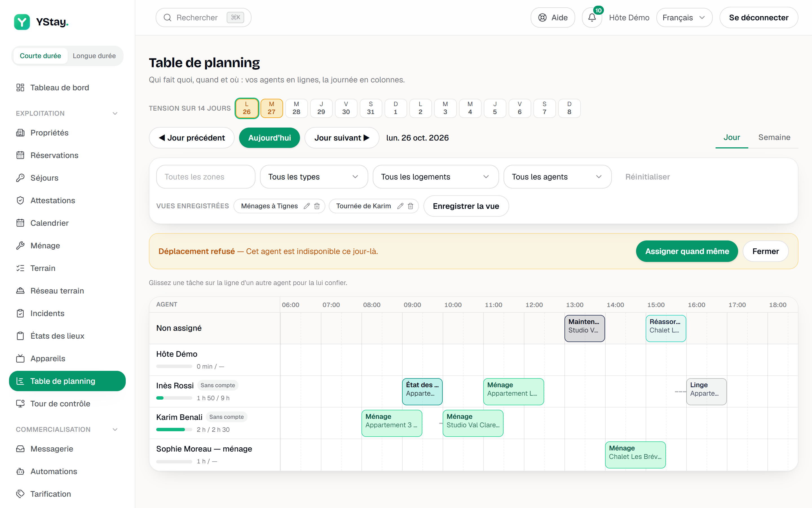Image resolution: width=812 pixels, height=508 pixels.
Task: Open Incidents page
Action: click(67, 313)
